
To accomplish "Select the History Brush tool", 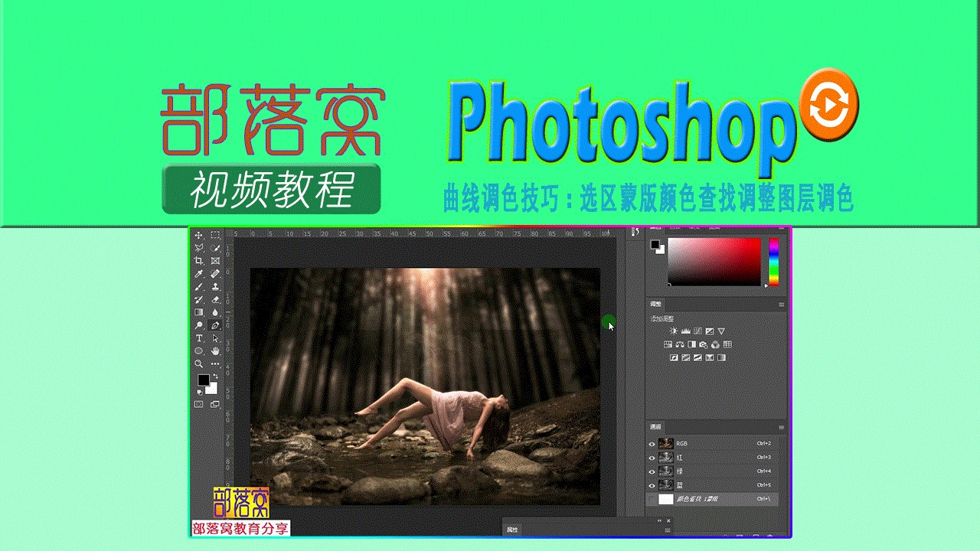I will click(199, 299).
